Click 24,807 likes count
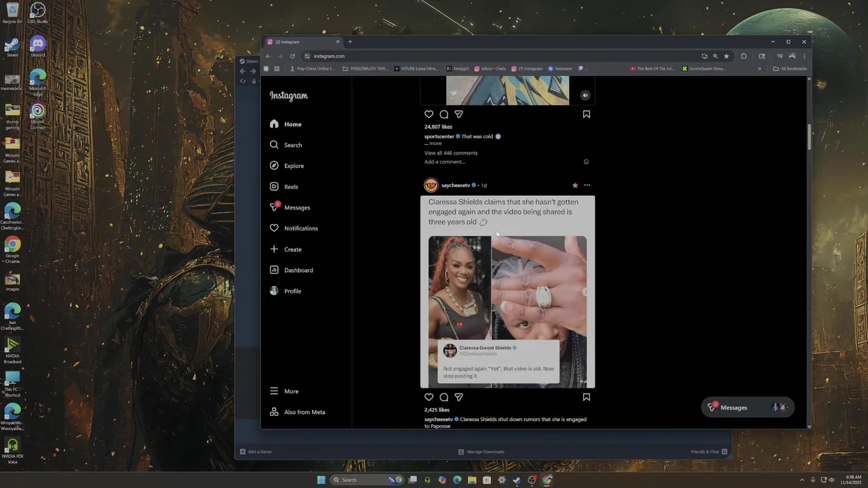 point(438,127)
